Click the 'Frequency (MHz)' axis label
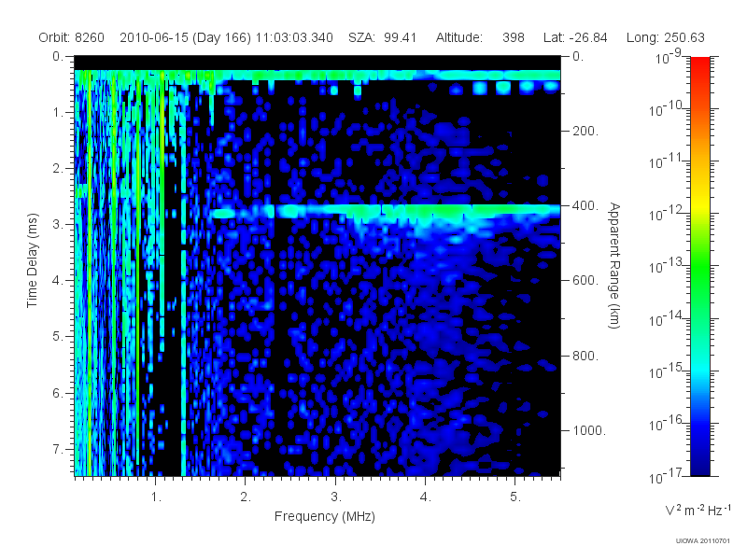The image size is (747, 560). coord(325,516)
